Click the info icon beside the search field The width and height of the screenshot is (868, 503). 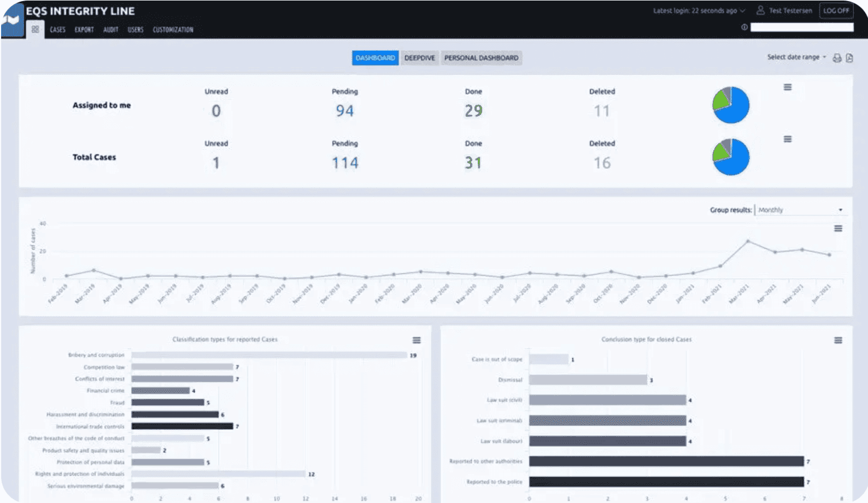coord(744,27)
